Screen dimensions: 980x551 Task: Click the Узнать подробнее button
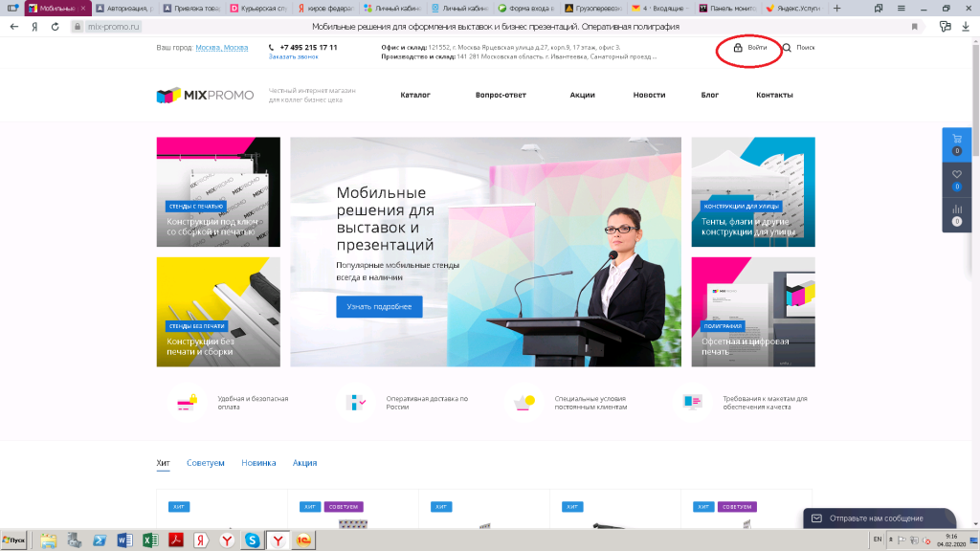379,306
